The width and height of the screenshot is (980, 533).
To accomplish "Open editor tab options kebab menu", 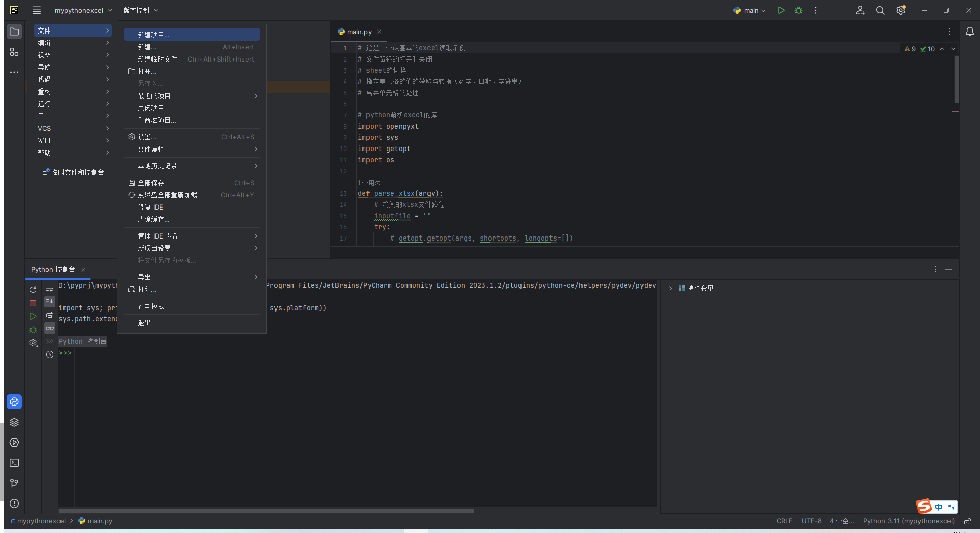I will tap(950, 32).
